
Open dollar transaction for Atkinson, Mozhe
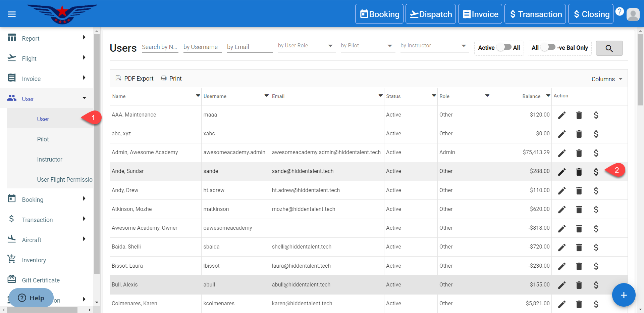tap(596, 210)
